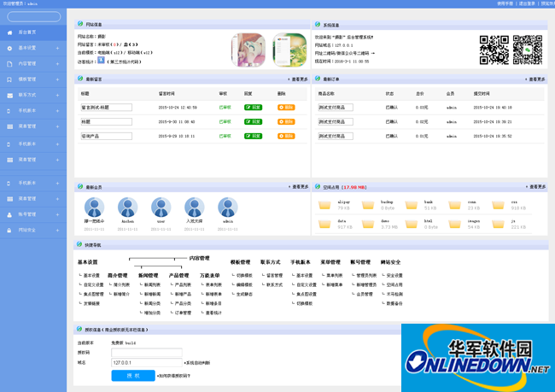Click the blue 授权 button
Screen dimensions: 555x392
(x=133, y=376)
